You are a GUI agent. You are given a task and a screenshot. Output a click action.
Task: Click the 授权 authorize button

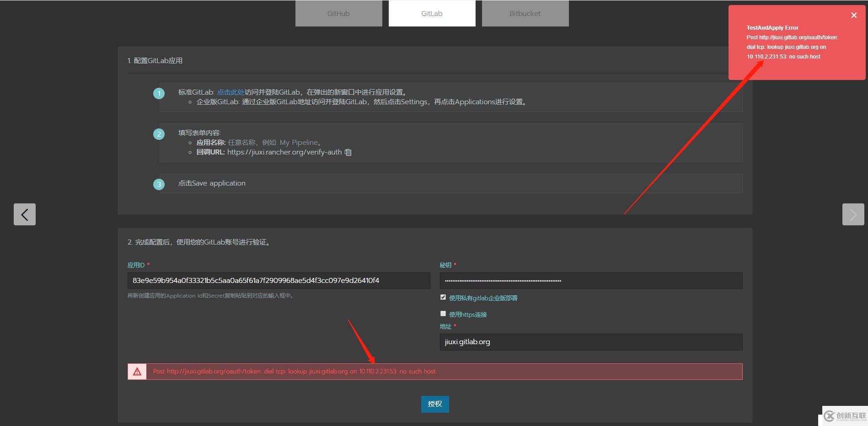coord(434,404)
